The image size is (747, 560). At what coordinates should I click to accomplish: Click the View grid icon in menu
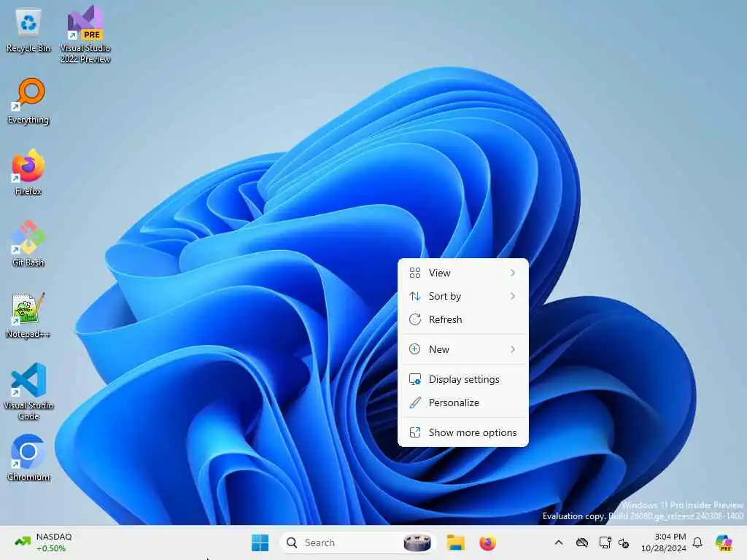pyautogui.click(x=415, y=273)
